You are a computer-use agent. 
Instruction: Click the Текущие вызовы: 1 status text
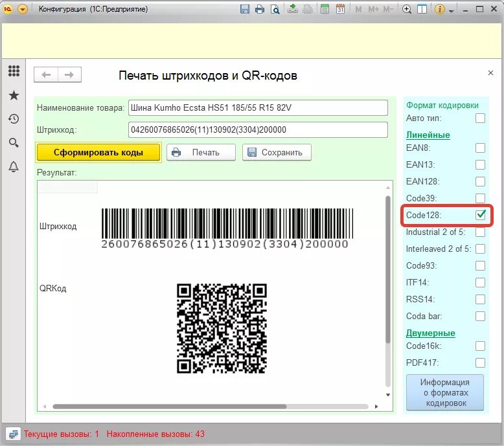62,434
